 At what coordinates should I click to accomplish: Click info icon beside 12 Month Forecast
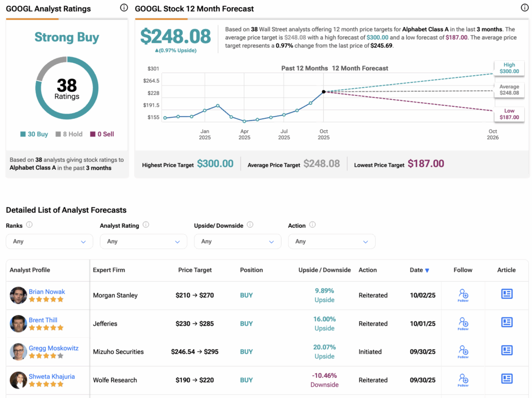click(524, 8)
